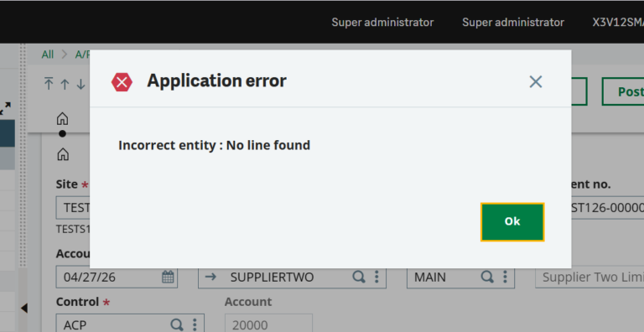
Task: Collapse left panel with black triangle
Action: 23,308
